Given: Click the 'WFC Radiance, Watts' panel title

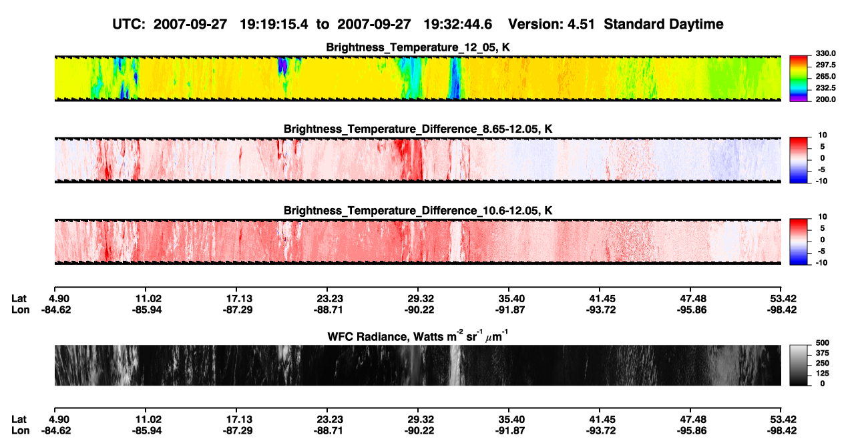Looking at the screenshot, I should (418, 336).
